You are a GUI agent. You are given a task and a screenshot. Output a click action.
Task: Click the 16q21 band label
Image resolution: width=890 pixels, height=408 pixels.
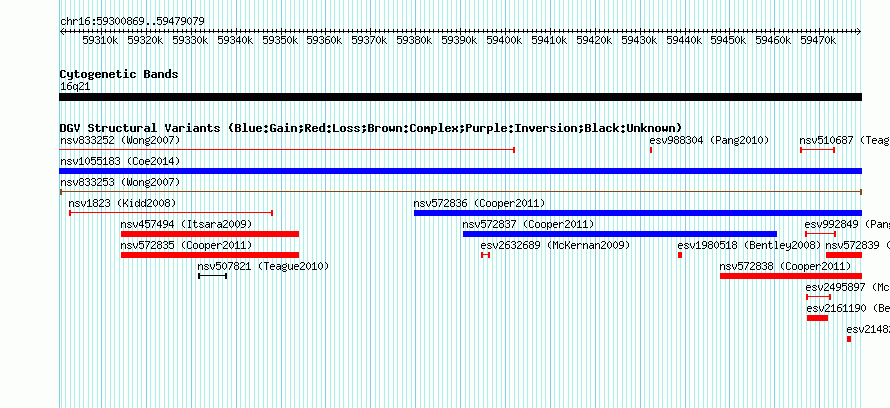(x=75, y=87)
